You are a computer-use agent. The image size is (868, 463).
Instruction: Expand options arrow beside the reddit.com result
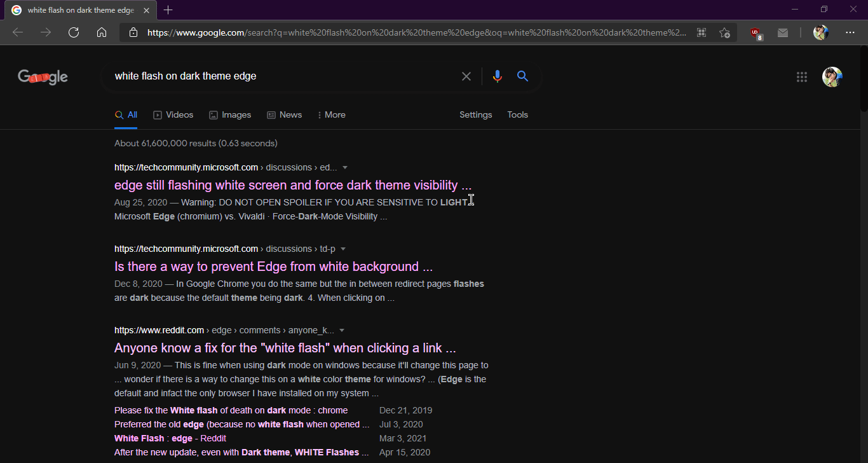coord(342,331)
